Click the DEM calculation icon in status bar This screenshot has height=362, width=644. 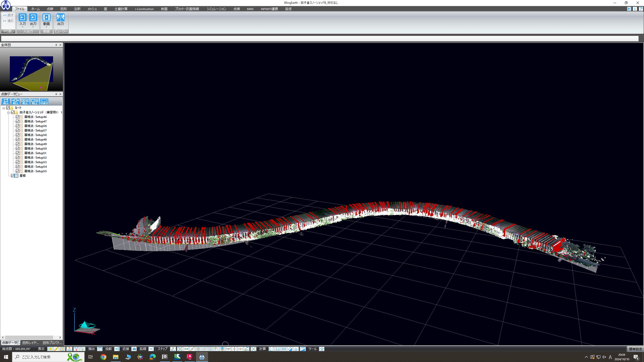point(303,349)
